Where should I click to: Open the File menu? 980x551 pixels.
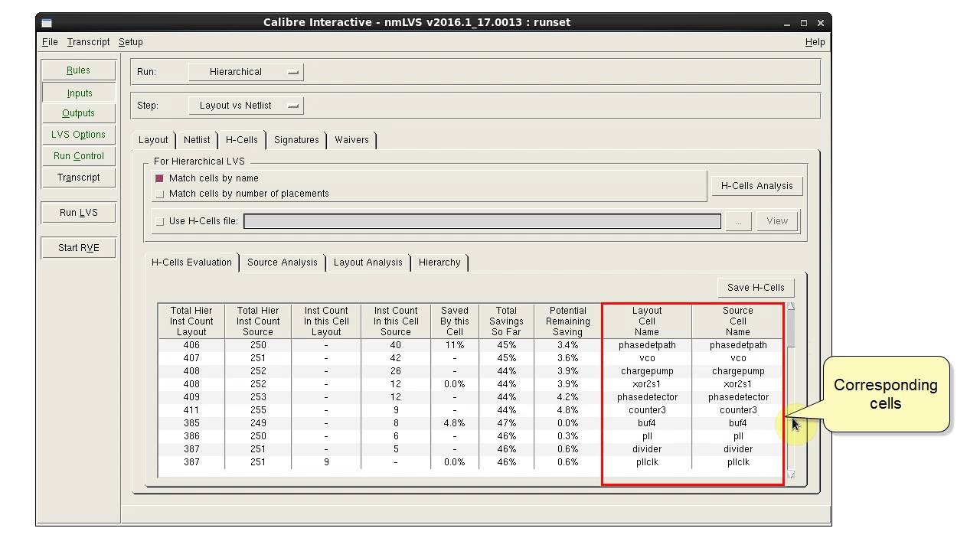coord(50,42)
